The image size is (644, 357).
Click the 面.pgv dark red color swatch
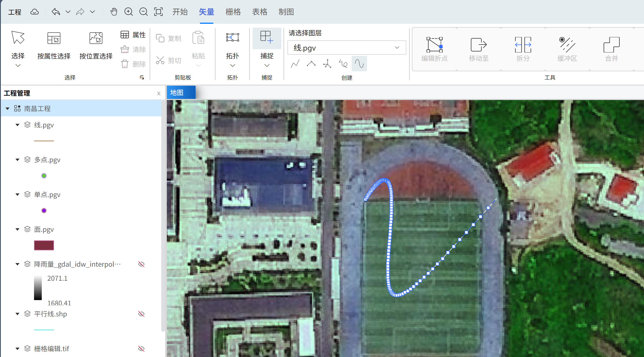point(44,245)
